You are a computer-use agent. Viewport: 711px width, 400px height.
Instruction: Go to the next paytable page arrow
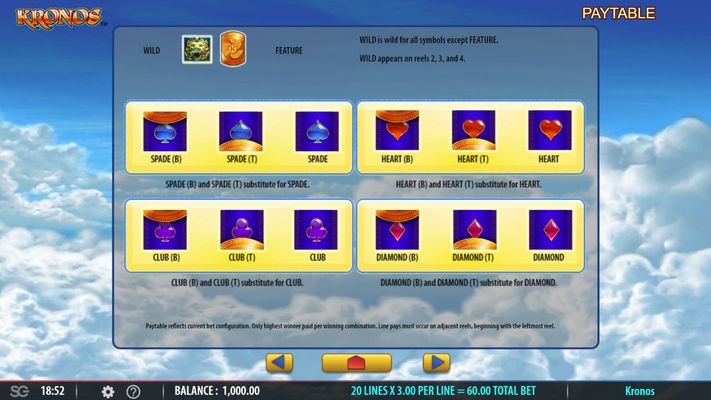(436, 363)
